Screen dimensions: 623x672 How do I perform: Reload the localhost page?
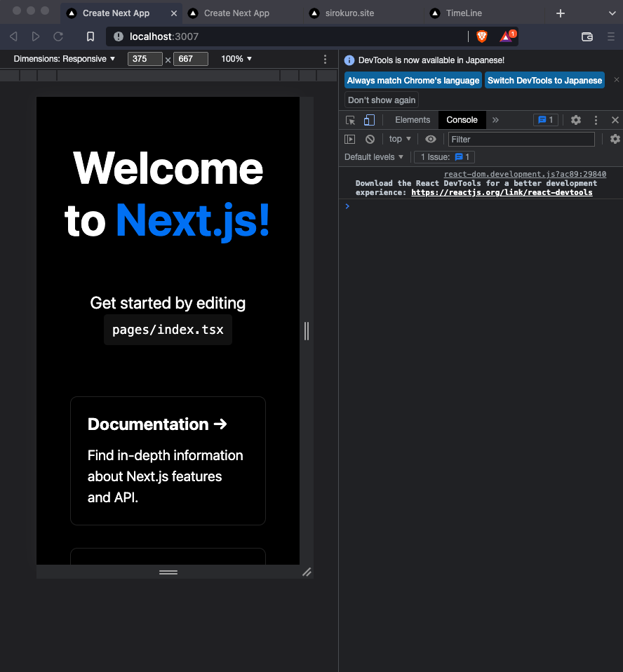[58, 37]
